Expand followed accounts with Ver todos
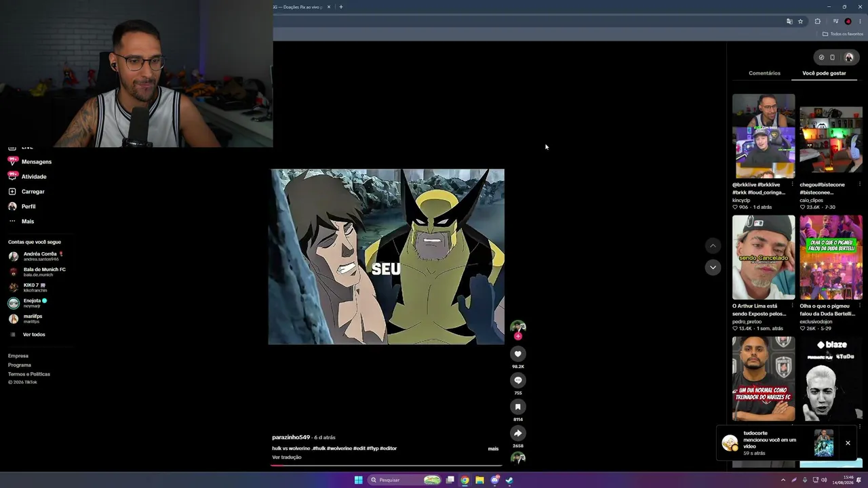This screenshot has height=488, width=868. click(x=34, y=334)
